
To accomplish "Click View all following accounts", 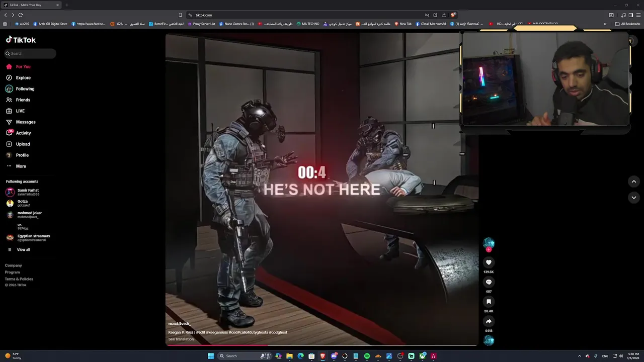I will click(x=19, y=249).
